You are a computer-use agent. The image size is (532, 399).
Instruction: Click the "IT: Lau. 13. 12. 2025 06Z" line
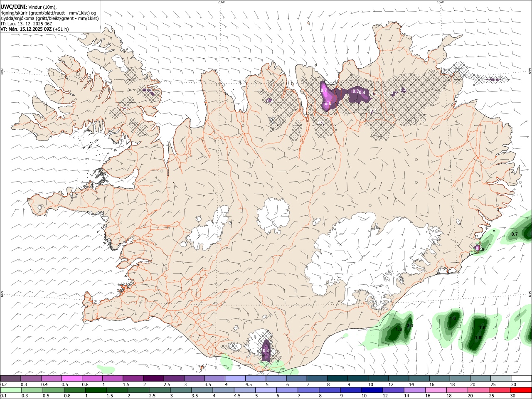(26, 24)
